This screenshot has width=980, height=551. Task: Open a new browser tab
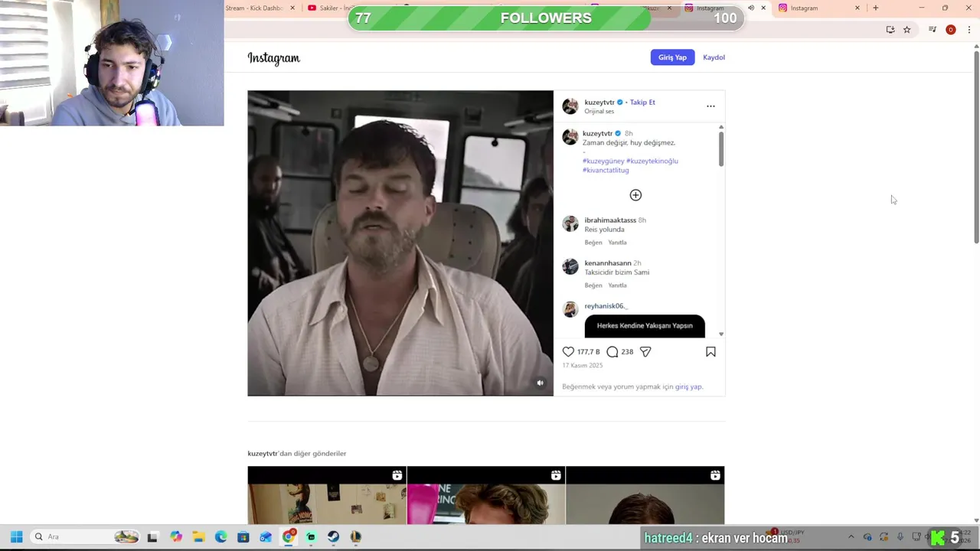coord(875,8)
